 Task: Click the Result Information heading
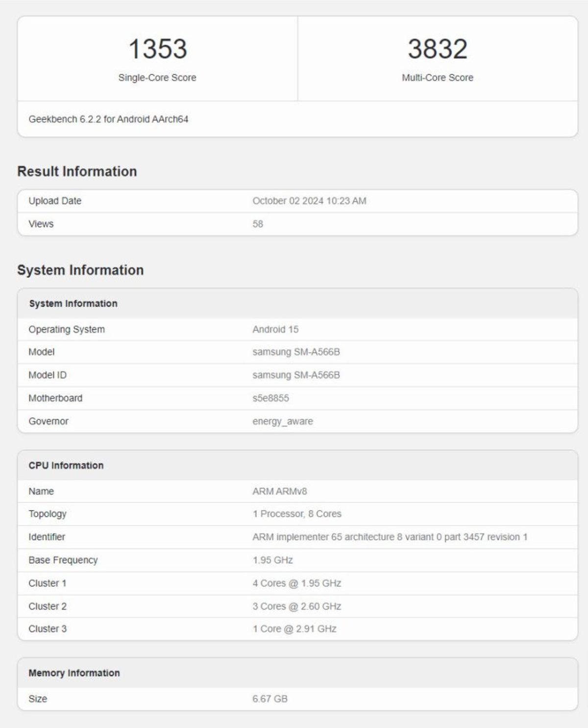coord(77,171)
